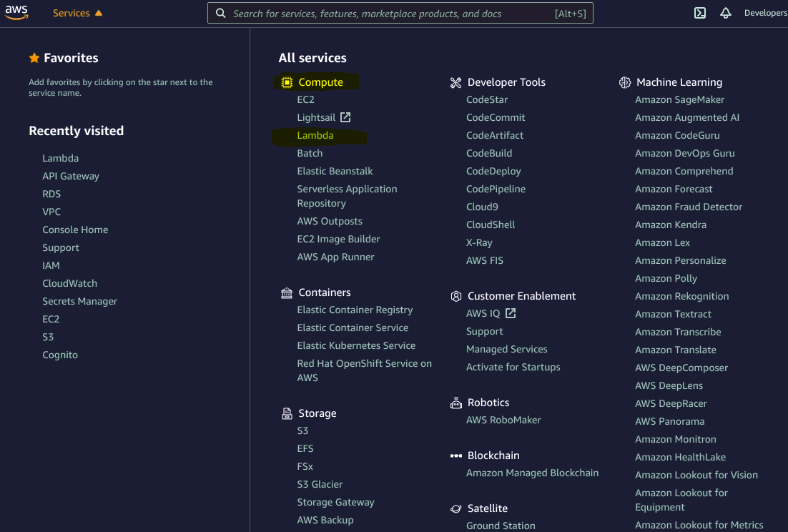Open Cloud9

click(482, 207)
